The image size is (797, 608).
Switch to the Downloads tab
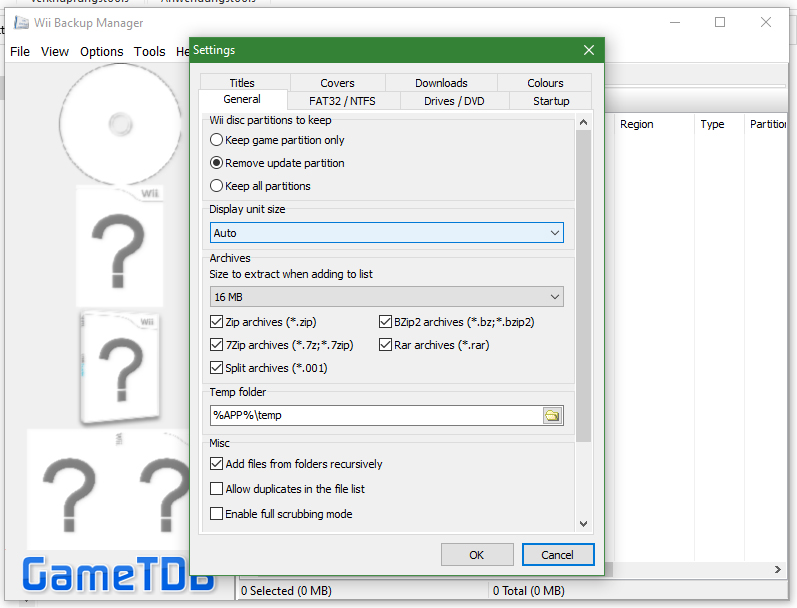point(441,83)
